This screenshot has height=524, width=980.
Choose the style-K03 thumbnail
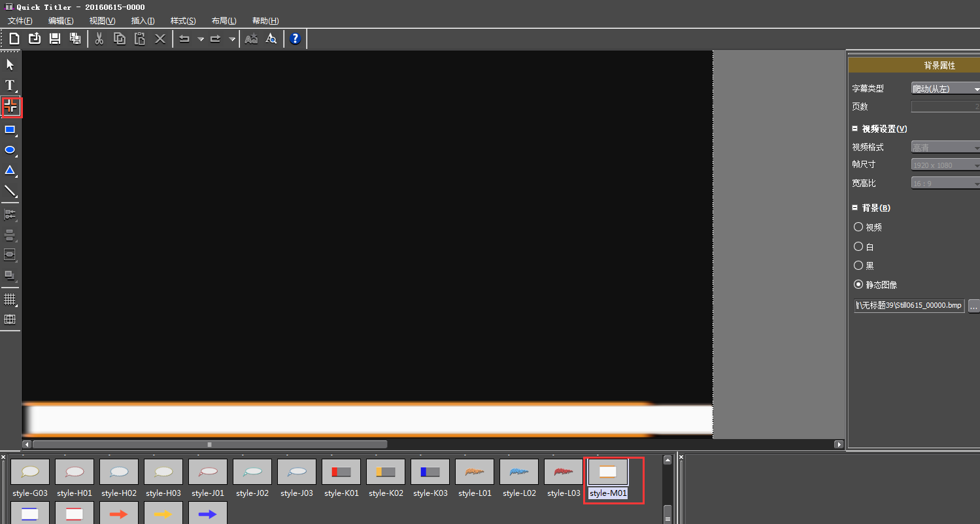pos(430,472)
